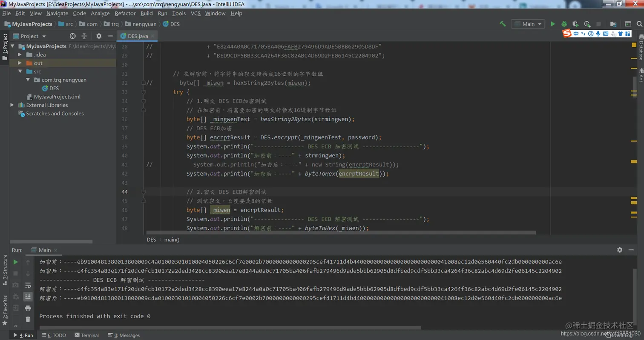Expand the .idea folder

pyautogui.click(x=20, y=54)
